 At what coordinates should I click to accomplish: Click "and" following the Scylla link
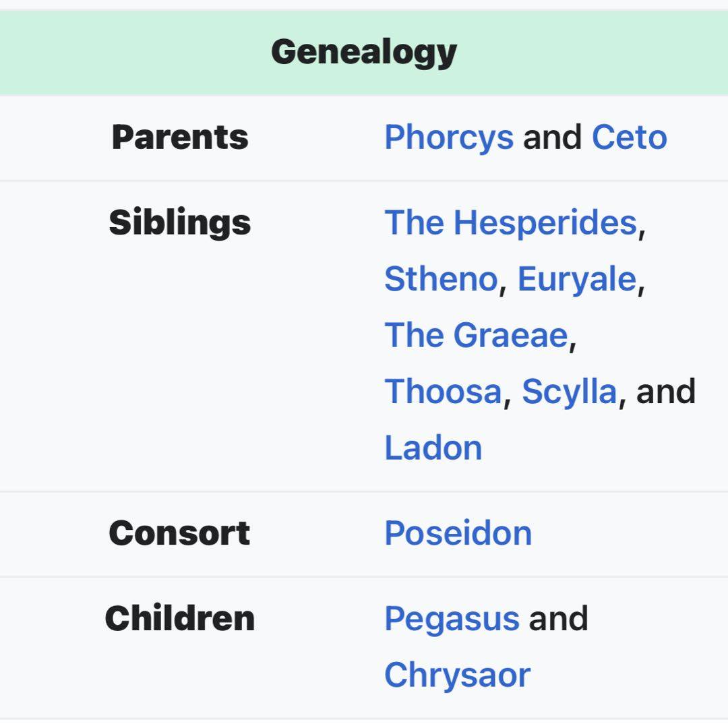[x=665, y=392]
